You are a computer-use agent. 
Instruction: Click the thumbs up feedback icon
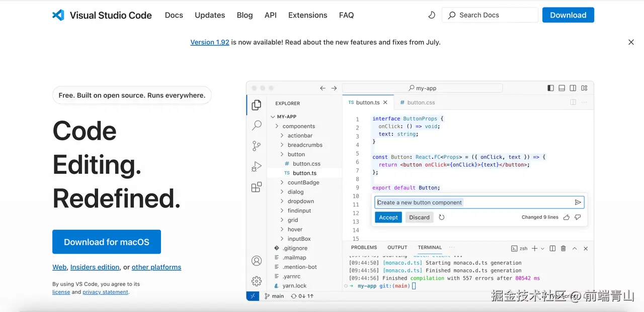click(567, 218)
